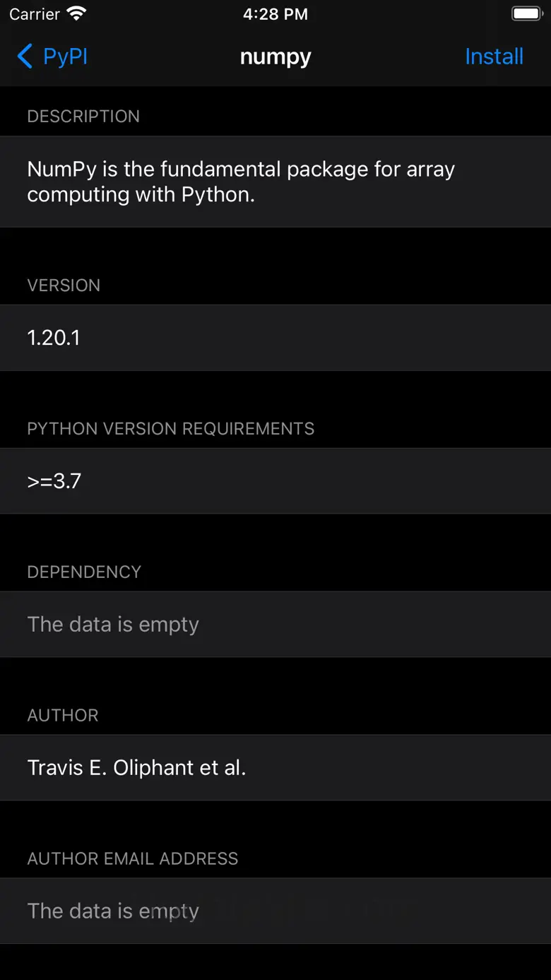Tap the numpy navigation title
Viewport: 551px width, 980px height.
pyautogui.click(x=275, y=57)
